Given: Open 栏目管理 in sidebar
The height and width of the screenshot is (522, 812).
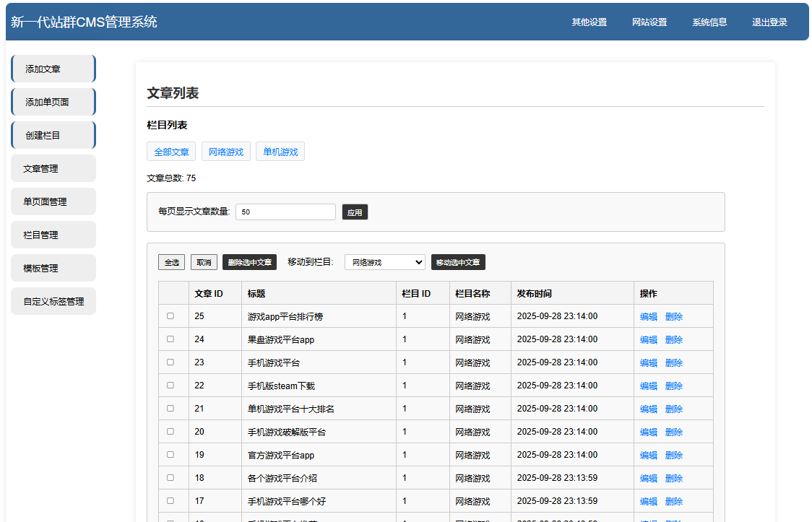Looking at the screenshot, I should 53,234.
